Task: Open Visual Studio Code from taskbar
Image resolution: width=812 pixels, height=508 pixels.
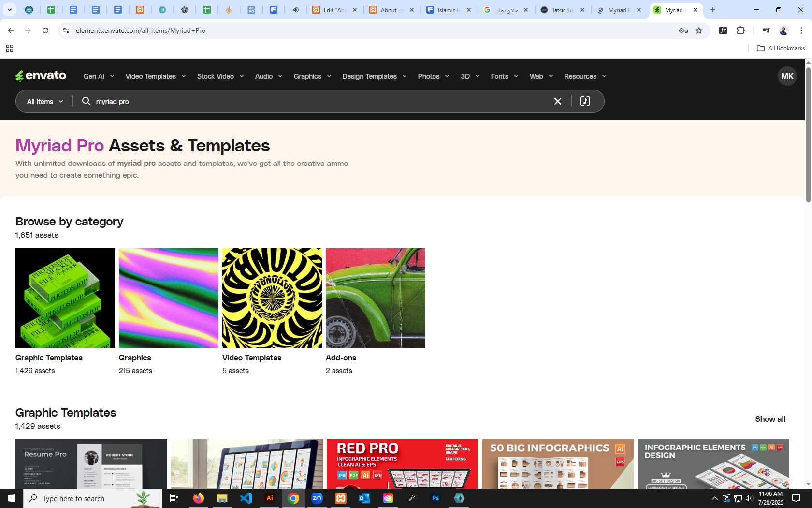Action: (x=246, y=498)
